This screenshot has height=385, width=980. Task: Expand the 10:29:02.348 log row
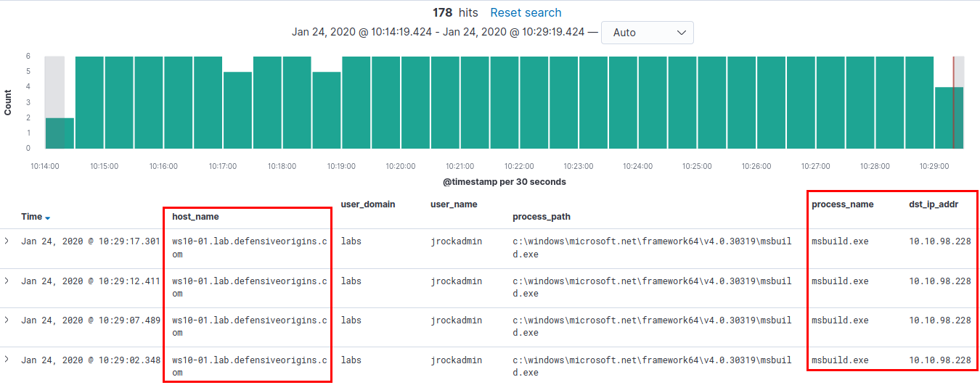(7, 360)
